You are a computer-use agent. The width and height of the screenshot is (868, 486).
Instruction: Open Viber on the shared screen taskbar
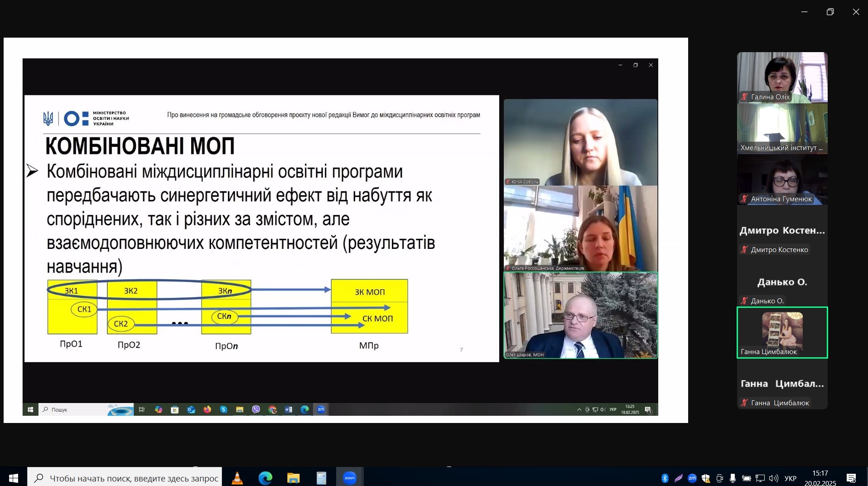[256, 409]
